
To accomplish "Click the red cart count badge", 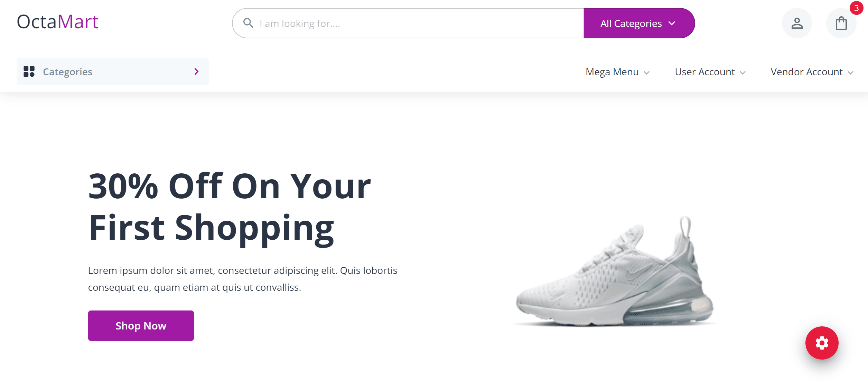I will 856,8.
